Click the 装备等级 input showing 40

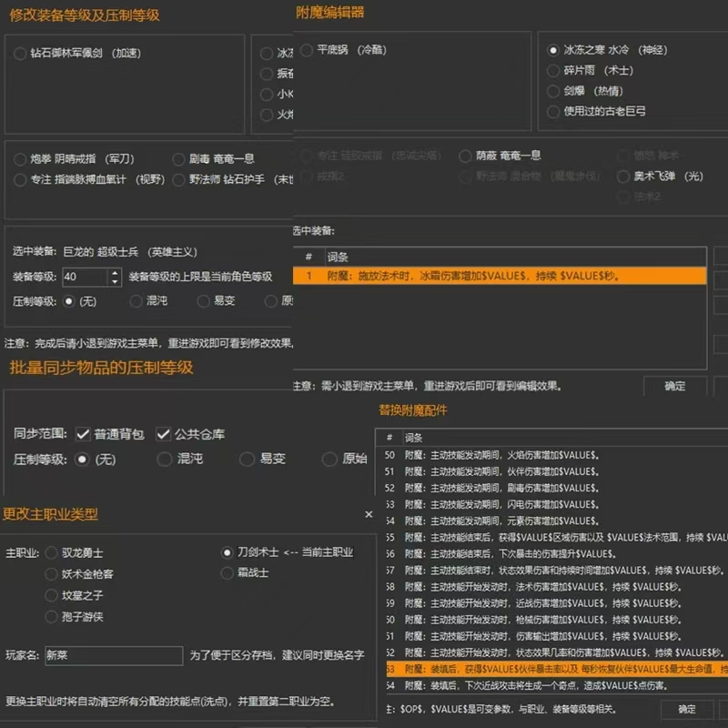[x=85, y=278]
